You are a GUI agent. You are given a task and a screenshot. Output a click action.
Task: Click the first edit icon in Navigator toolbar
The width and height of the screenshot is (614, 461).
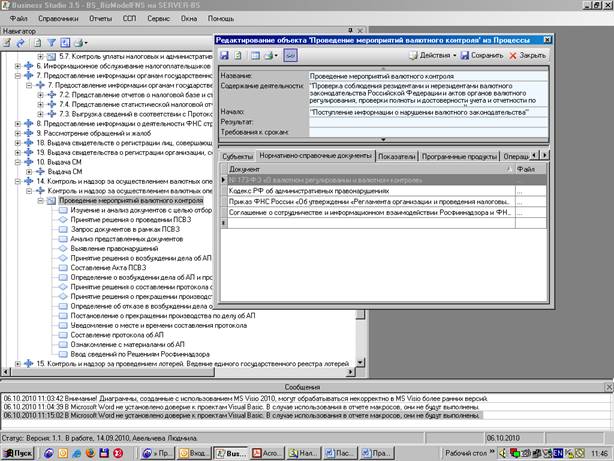(x=9, y=43)
